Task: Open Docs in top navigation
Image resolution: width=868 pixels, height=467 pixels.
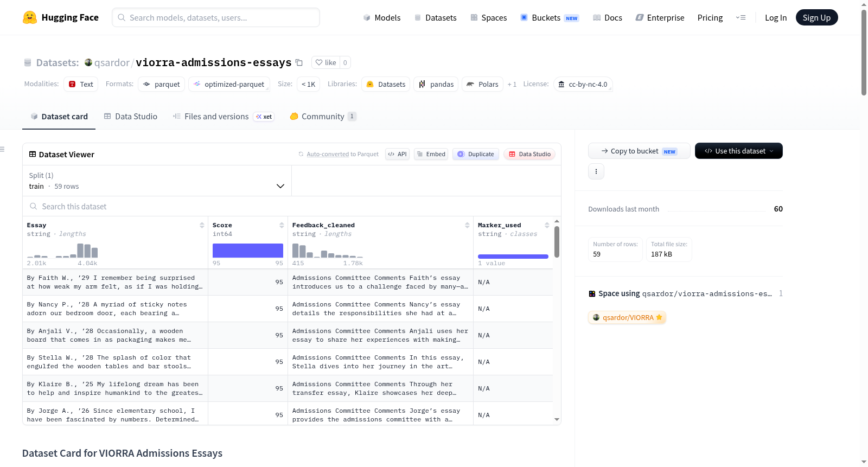Action: pyautogui.click(x=608, y=17)
